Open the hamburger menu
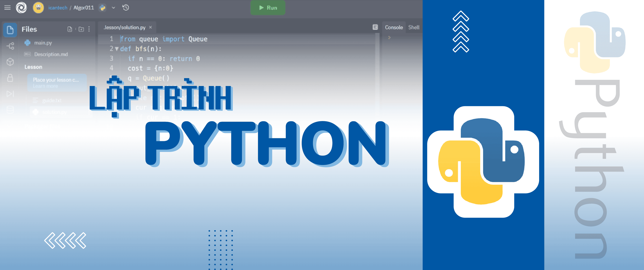Image resolution: width=644 pixels, height=270 pixels. point(7,7)
